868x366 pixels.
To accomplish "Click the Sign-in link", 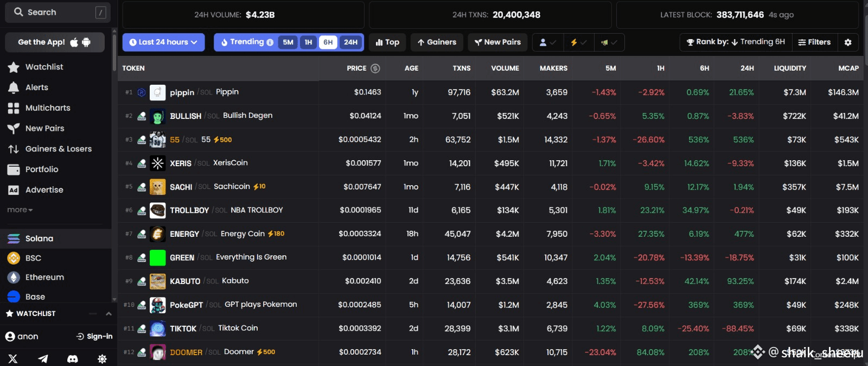I will click(94, 337).
